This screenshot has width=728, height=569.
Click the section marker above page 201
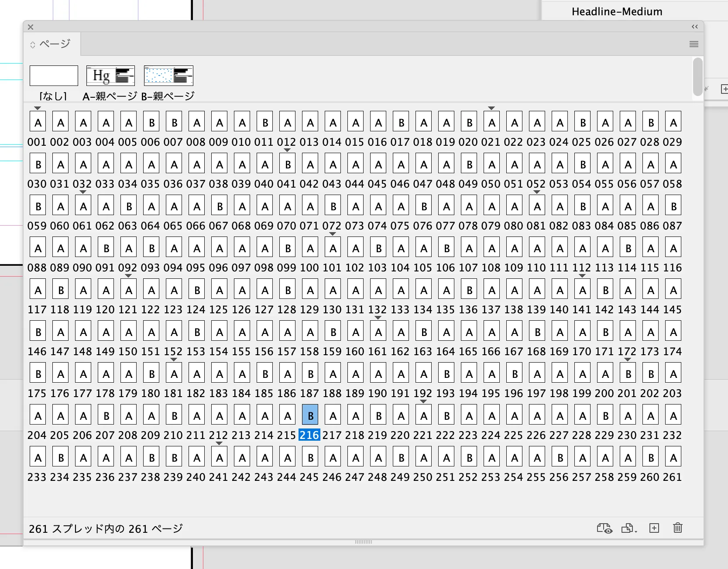[628, 359]
